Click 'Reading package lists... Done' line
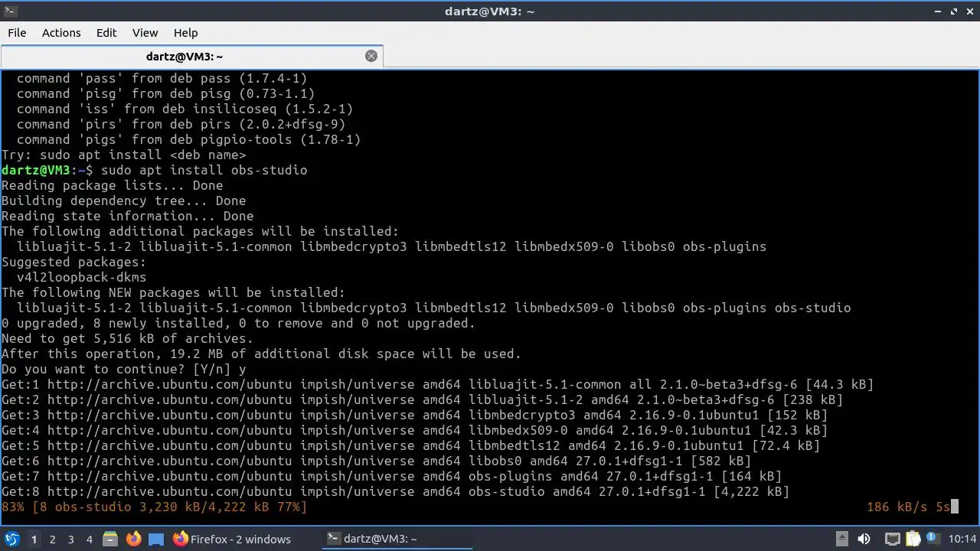The height and width of the screenshot is (551, 980). pos(112,185)
